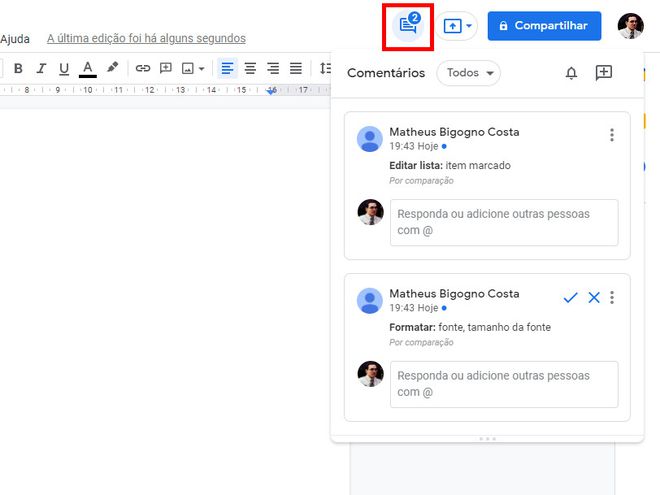Open the Todos filter dropdown
This screenshot has height=495, width=660.
pyautogui.click(x=468, y=73)
